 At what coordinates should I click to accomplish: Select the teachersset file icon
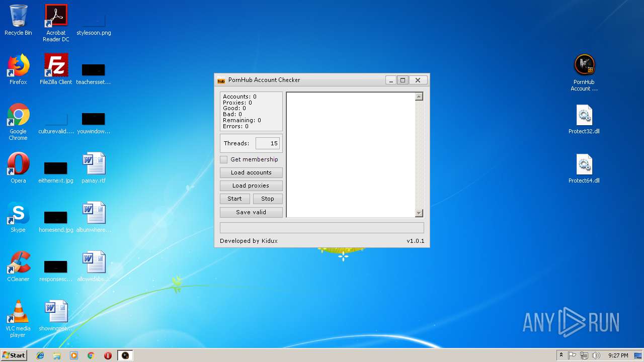click(x=94, y=73)
